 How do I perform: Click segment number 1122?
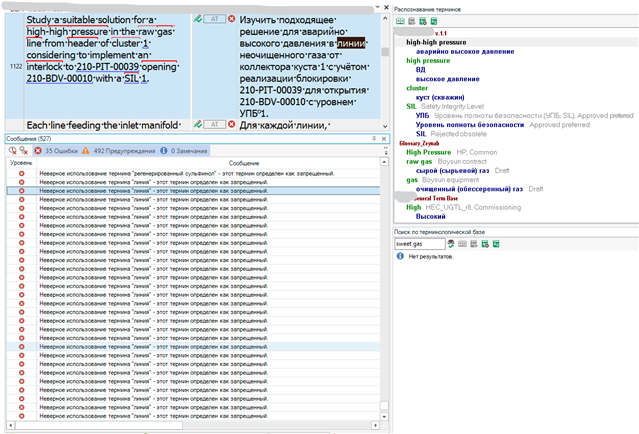pyautogui.click(x=15, y=66)
